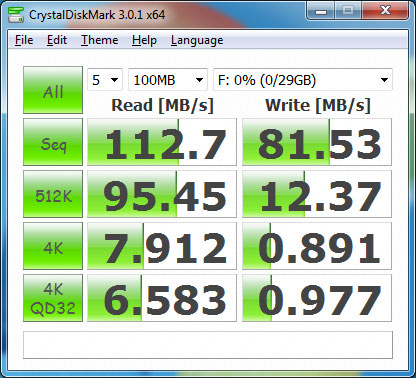The height and width of the screenshot is (378, 416).
Task: Open the 100MB test size dropdown
Action: point(168,80)
